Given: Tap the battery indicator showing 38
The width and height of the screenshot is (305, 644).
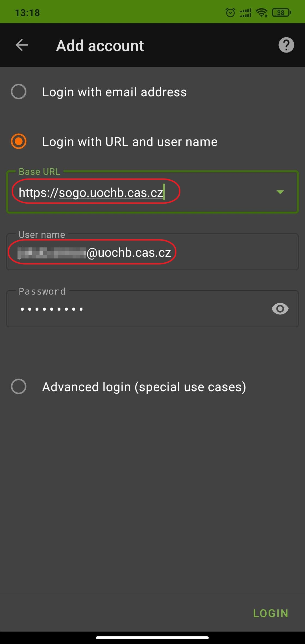Looking at the screenshot, I should [x=281, y=12].
